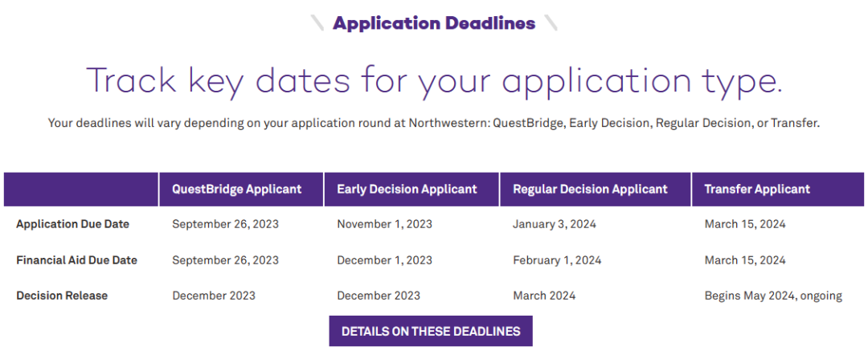Click the January 3, 2024 Regular Decision date
The height and width of the screenshot is (351, 868).
pyautogui.click(x=555, y=224)
